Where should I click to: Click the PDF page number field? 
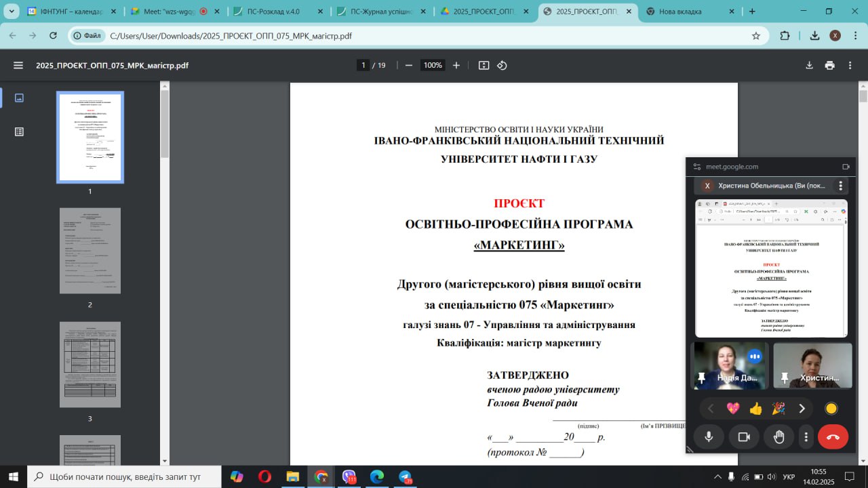point(363,65)
